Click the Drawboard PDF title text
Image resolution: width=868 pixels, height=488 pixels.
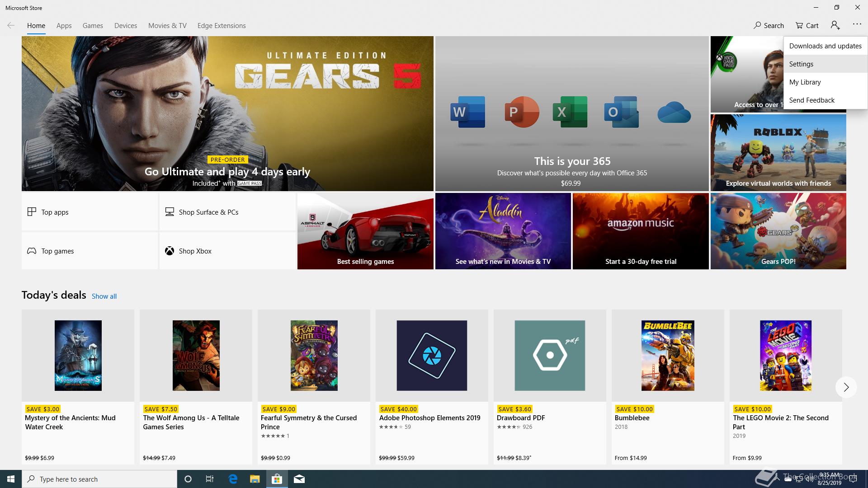(x=521, y=418)
